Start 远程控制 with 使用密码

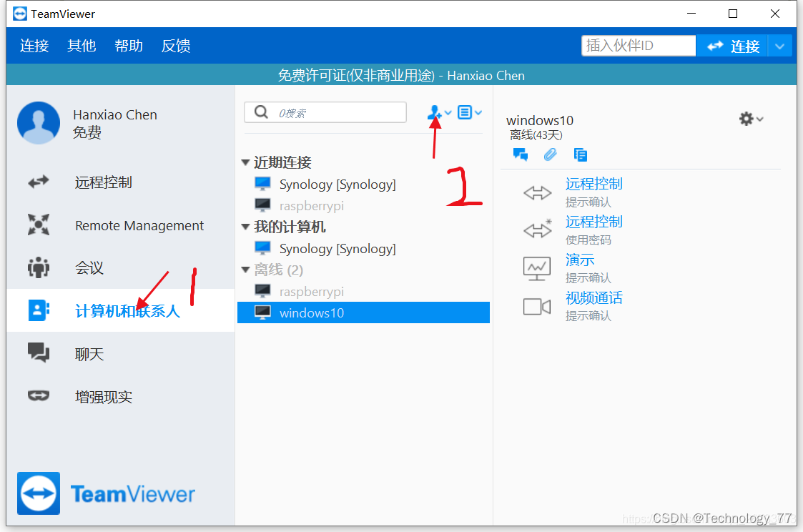tap(594, 221)
